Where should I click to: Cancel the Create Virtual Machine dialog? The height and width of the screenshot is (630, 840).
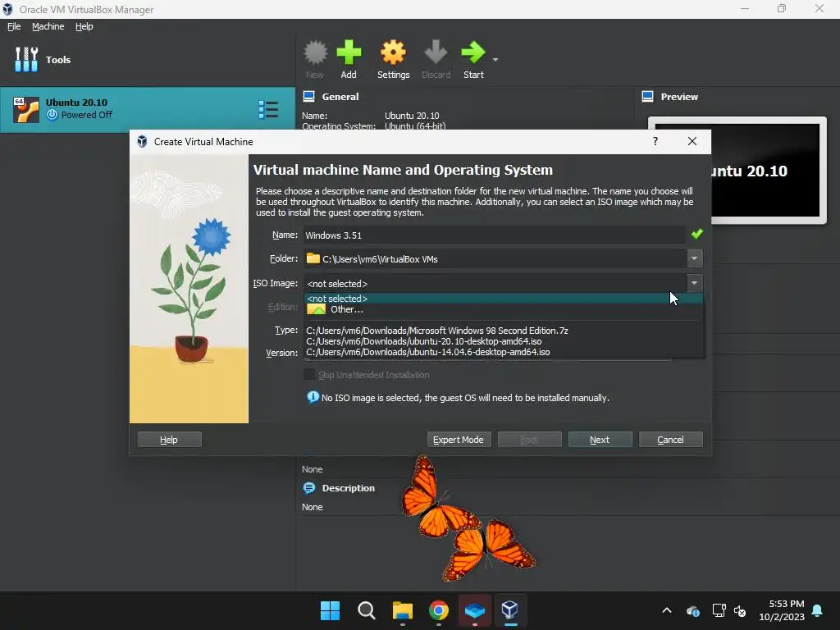click(x=671, y=440)
